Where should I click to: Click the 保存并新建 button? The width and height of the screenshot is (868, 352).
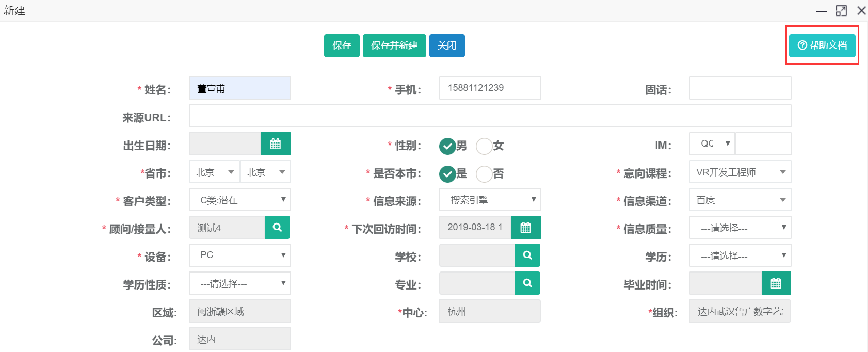(x=394, y=45)
